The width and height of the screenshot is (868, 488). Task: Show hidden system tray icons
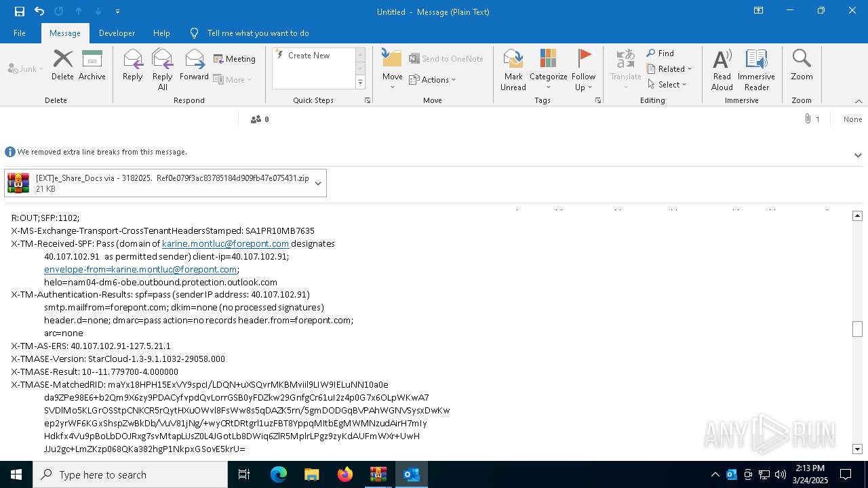coord(715,474)
